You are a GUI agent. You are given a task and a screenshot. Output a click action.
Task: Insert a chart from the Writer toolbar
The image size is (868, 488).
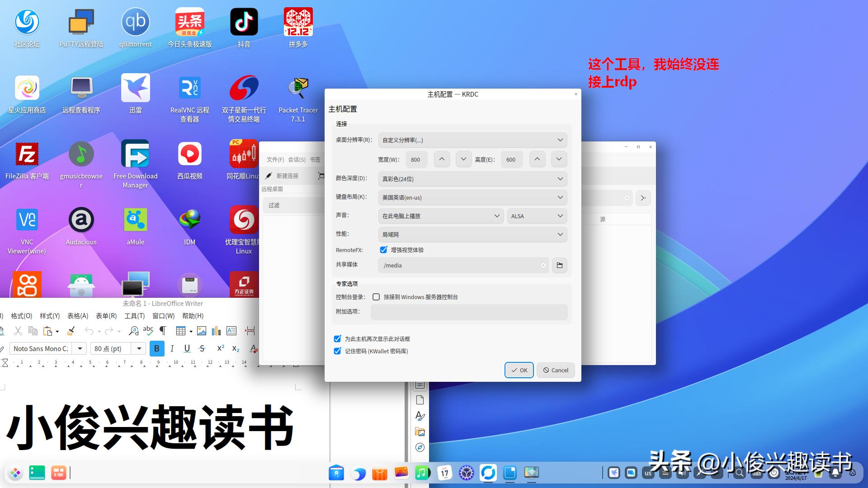tap(216, 331)
